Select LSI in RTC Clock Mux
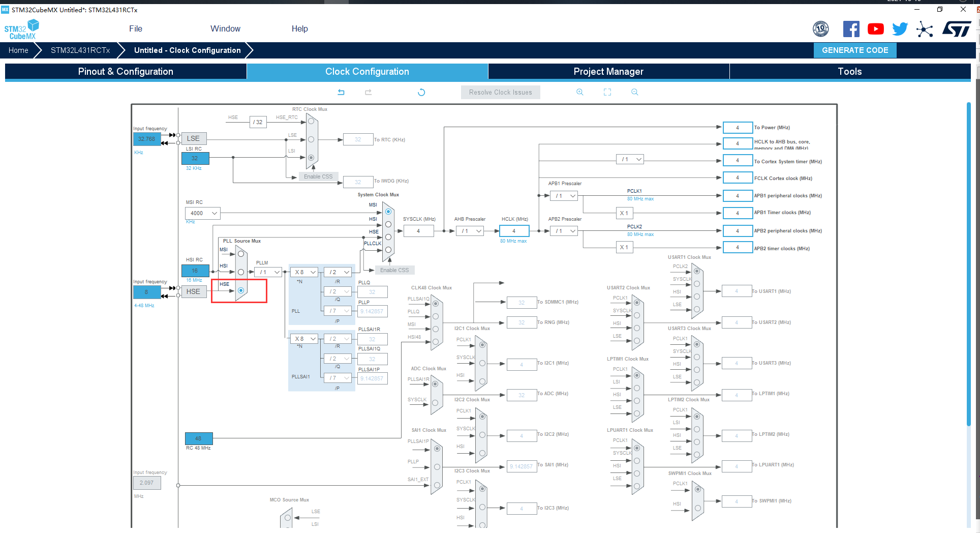The height and width of the screenshot is (533, 980). [311, 158]
